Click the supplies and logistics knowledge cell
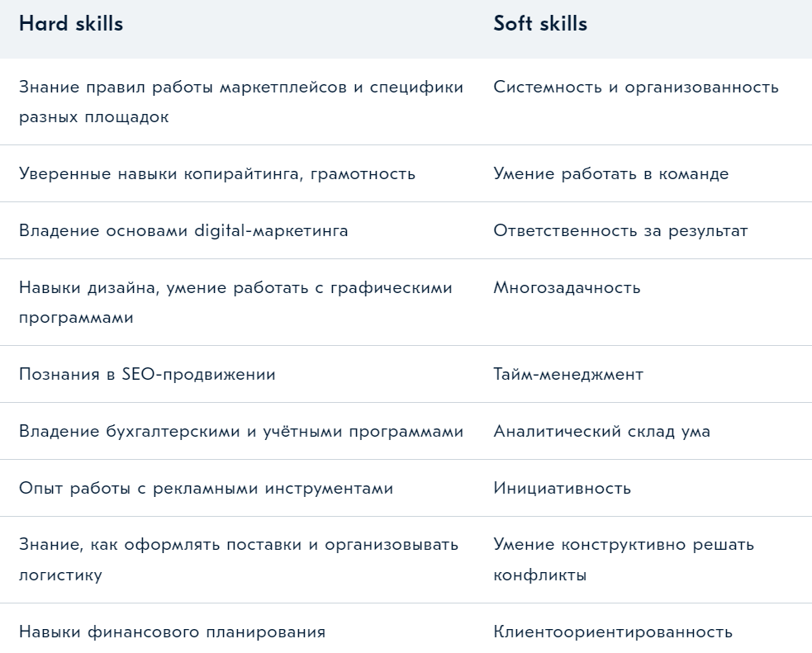Viewport: 812px width, 653px height. click(238, 560)
